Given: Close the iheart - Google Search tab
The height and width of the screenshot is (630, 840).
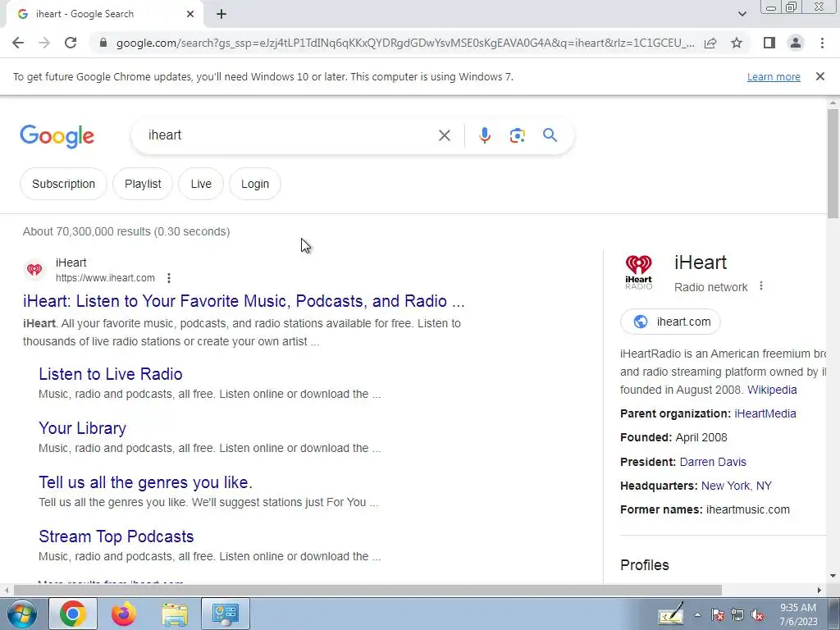Looking at the screenshot, I should [190, 14].
